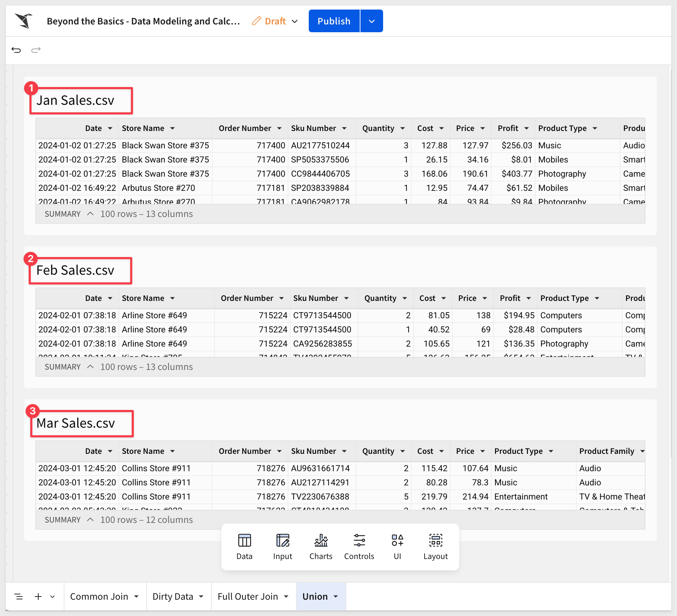Screen dimensions: 677x616
Task: Click cell TV2230676388 in Mar Sales
Action: (322, 497)
